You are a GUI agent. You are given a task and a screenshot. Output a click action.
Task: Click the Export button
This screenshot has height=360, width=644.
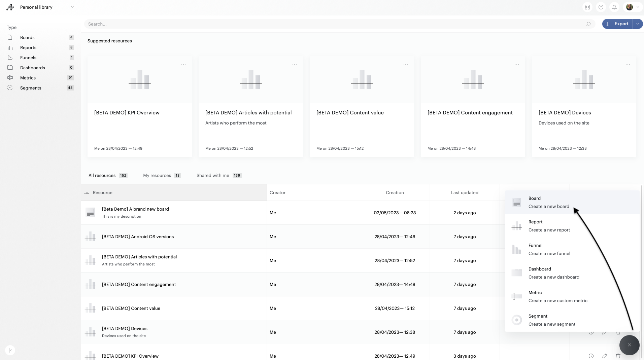[x=617, y=24]
